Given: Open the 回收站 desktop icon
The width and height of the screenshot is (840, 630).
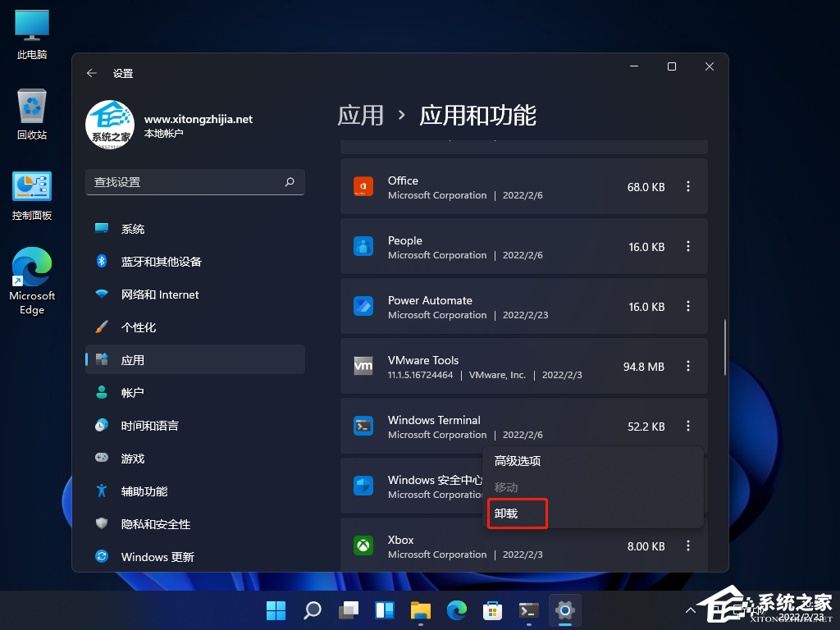Looking at the screenshot, I should tap(31, 115).
